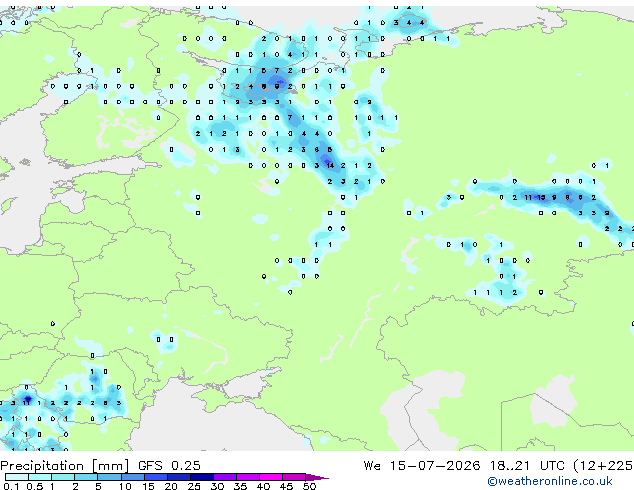
Task: Click the 40–45 mm bright magenta legend swatch
Action: tap(271, 477)
